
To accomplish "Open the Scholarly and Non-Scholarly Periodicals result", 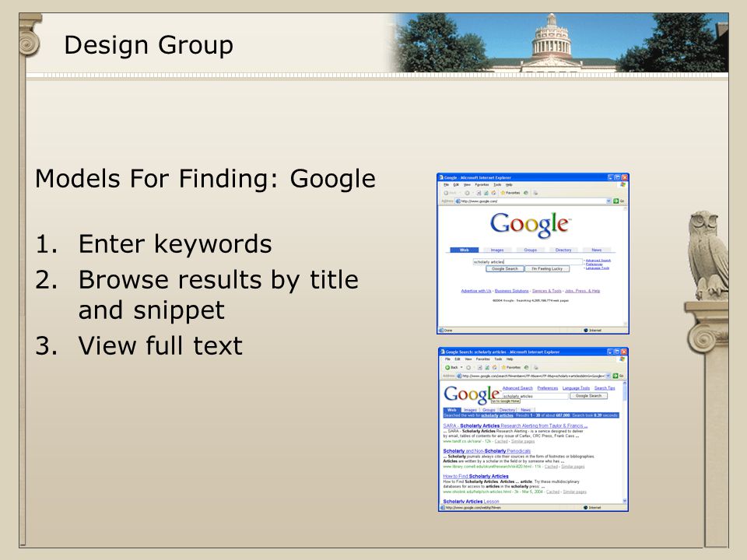I will click(x=487, y=451).
